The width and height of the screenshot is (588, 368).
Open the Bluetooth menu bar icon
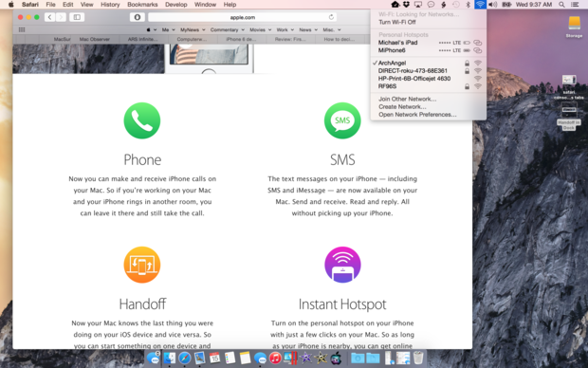[x=468, y=5]
